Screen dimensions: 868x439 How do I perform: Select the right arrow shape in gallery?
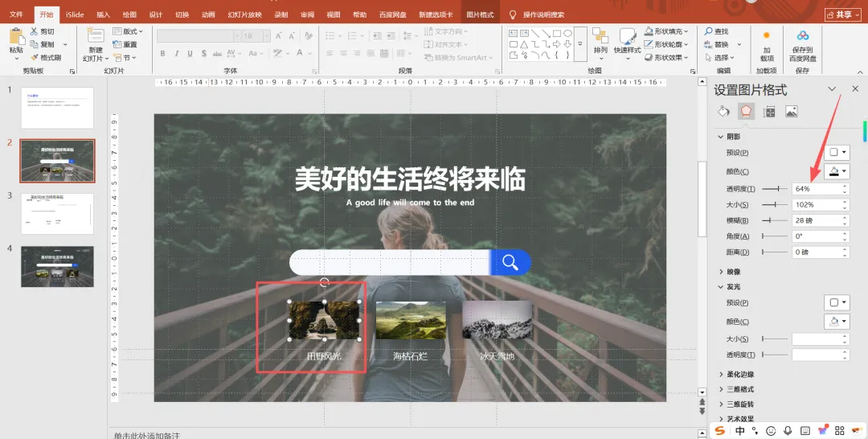pyautogui.click(x=556, y=44)
